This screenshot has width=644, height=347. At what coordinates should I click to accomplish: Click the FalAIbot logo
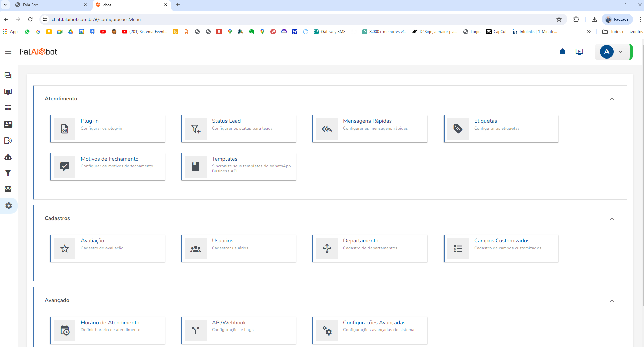point(39,52)
